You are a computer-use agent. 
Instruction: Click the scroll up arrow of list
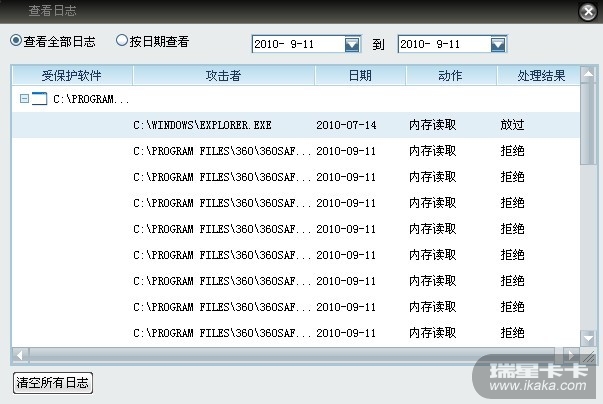click(x=588, y=74)
